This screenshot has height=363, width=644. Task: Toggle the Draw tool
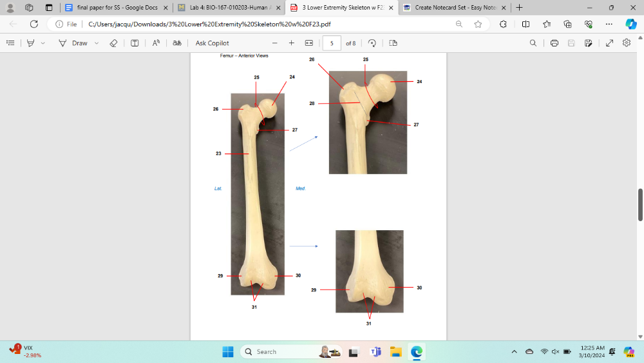pyautogui.click(x=73, y=43)
